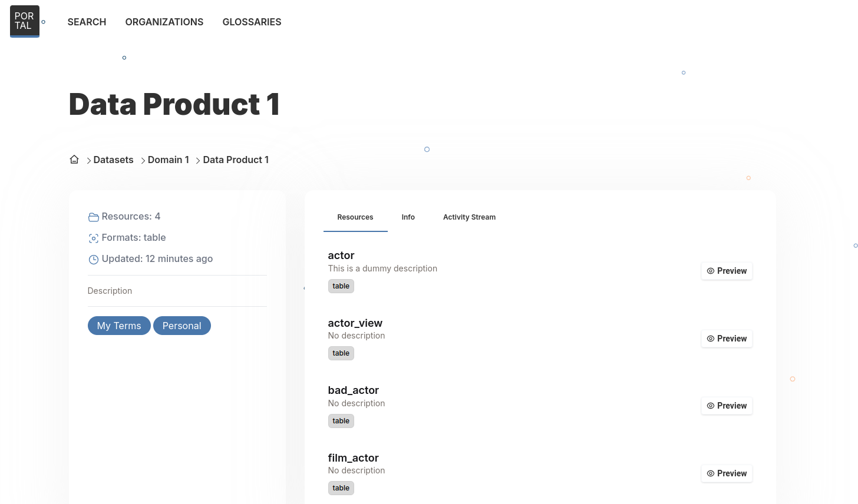Click the formats icon next to Formats: table
Viewport: 858px width, 504px height.
94,238
